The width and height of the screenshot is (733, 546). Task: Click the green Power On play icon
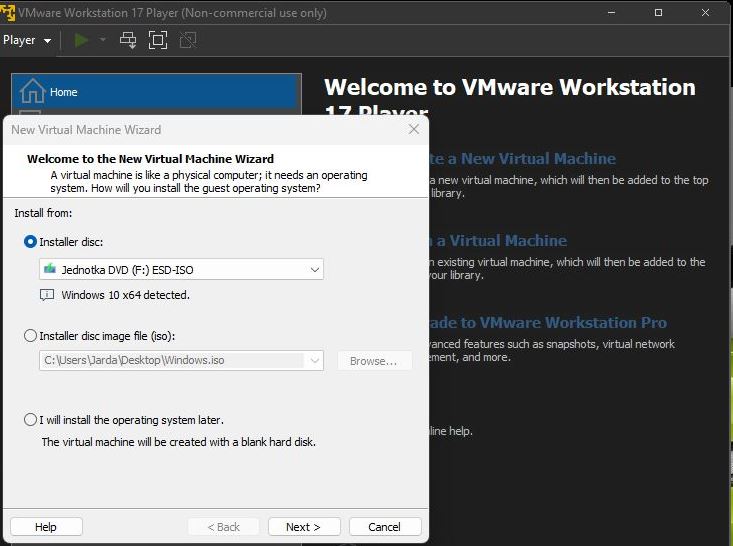pos(82,40)
